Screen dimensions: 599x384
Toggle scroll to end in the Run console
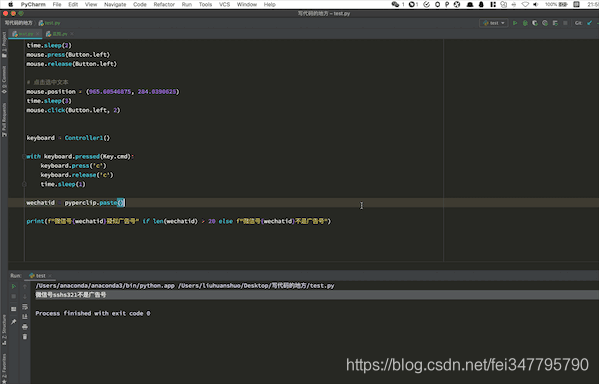[25, 317]
